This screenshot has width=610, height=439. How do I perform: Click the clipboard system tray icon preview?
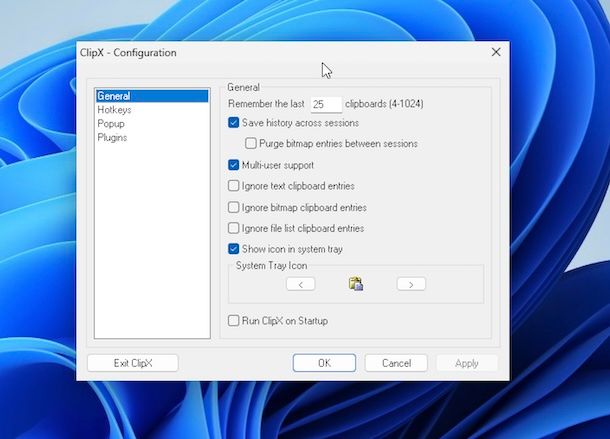pyautogui.click(x=356, y=284)
